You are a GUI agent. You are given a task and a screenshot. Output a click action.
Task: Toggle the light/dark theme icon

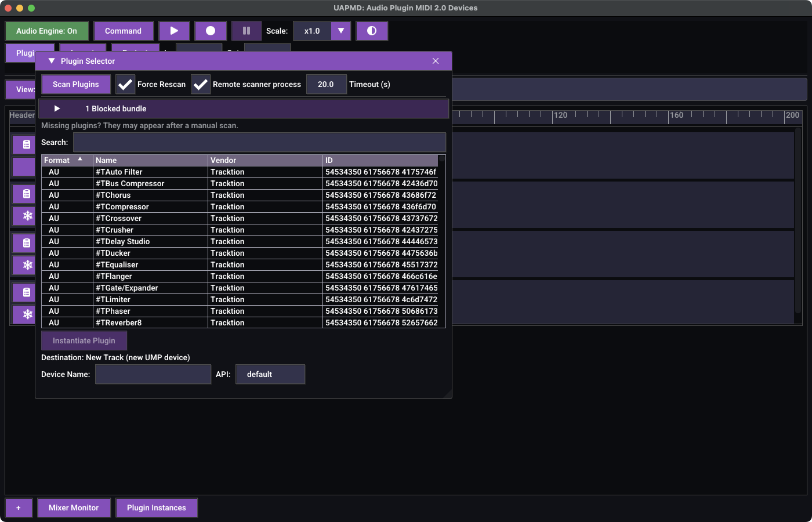[372, 31]
